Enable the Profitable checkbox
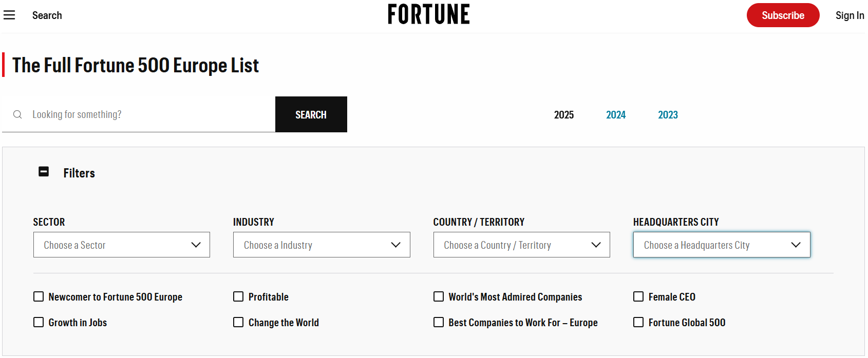868x358 pixels. pos(238,296)
